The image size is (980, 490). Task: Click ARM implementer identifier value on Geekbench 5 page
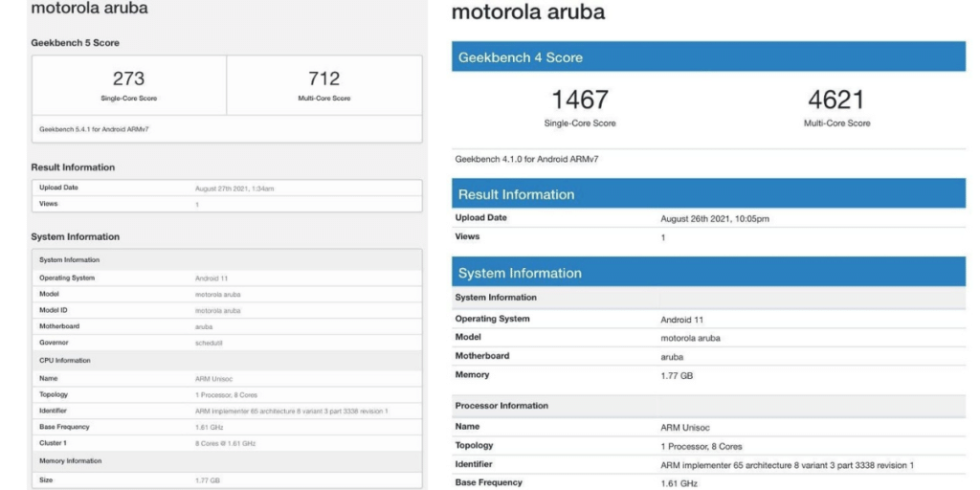(292, 412)
